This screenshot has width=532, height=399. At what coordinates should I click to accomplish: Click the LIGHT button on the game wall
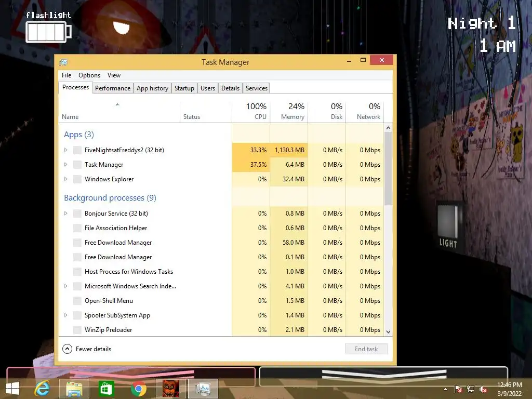pyautogui.click(x=448, y=227)
